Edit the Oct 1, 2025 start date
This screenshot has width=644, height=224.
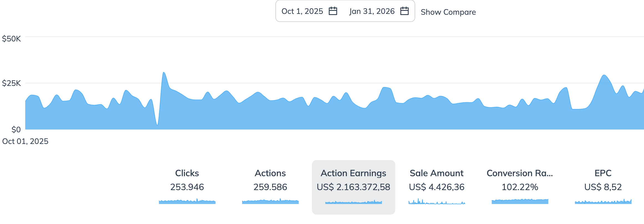point(302,11)
